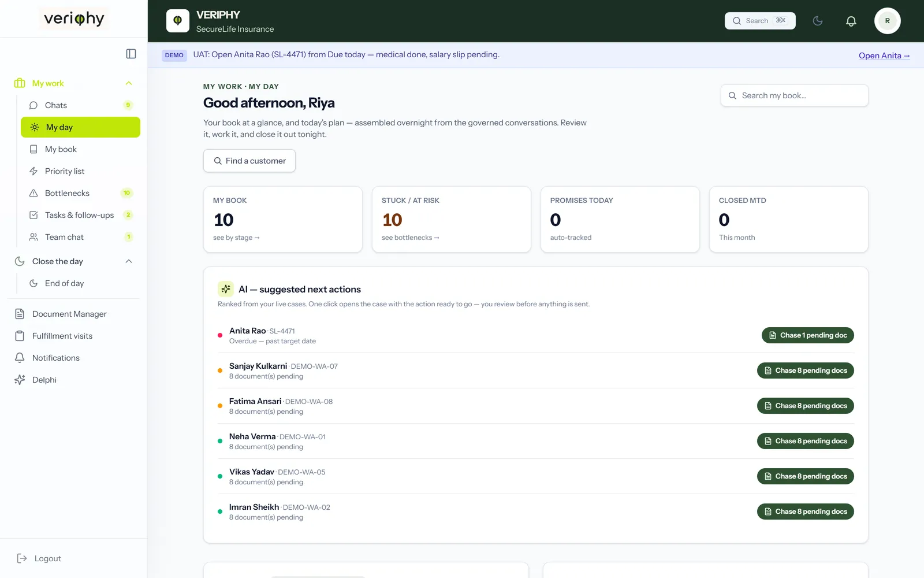Toggle dark mode moon icon

[818, 21]
